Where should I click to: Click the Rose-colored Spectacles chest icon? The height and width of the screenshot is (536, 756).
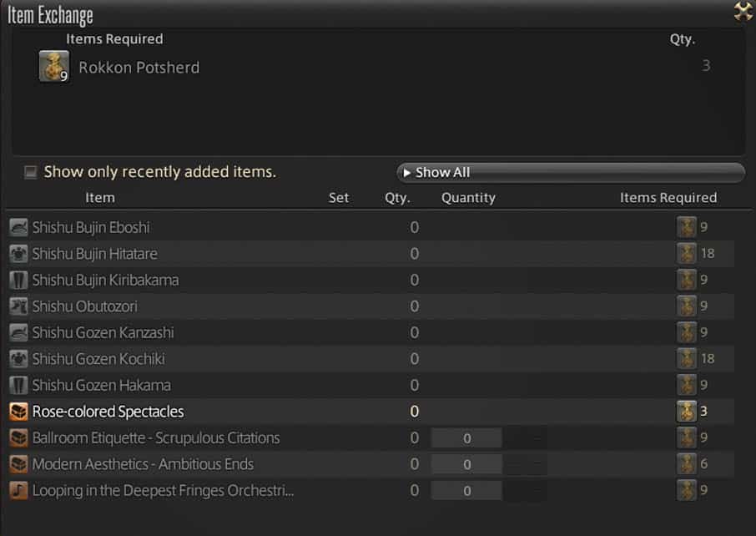click(x=18, y=412)
